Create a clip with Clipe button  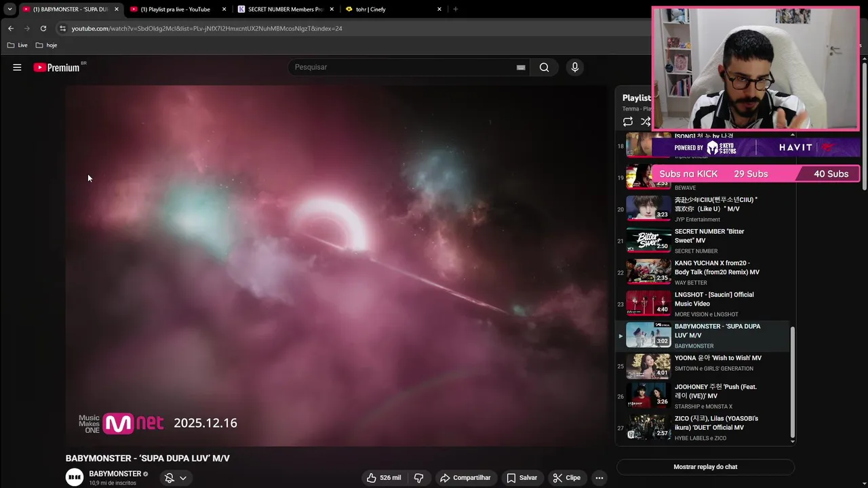tap(566, 478)
